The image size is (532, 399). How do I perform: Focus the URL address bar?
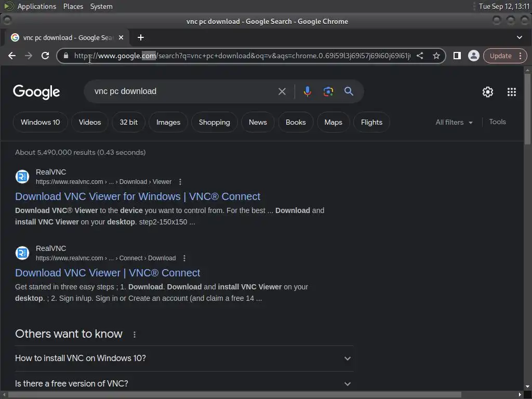(x=242, y=56)
